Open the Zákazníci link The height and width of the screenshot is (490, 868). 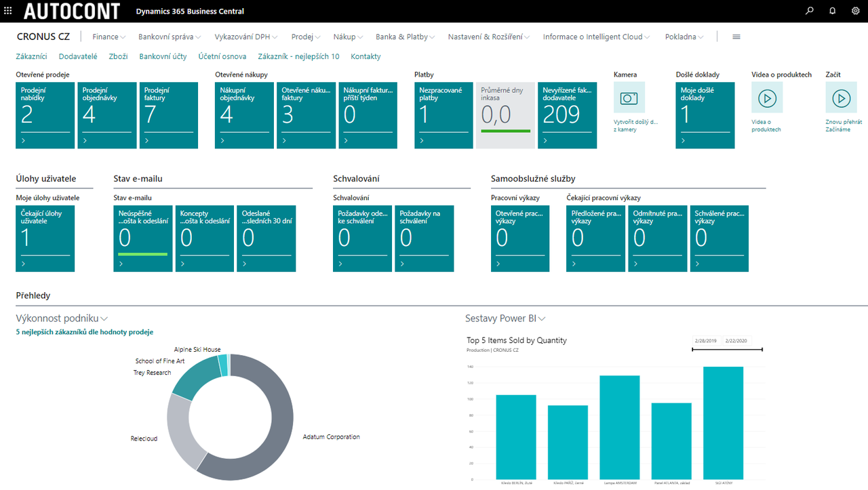(x=31, y=57)
